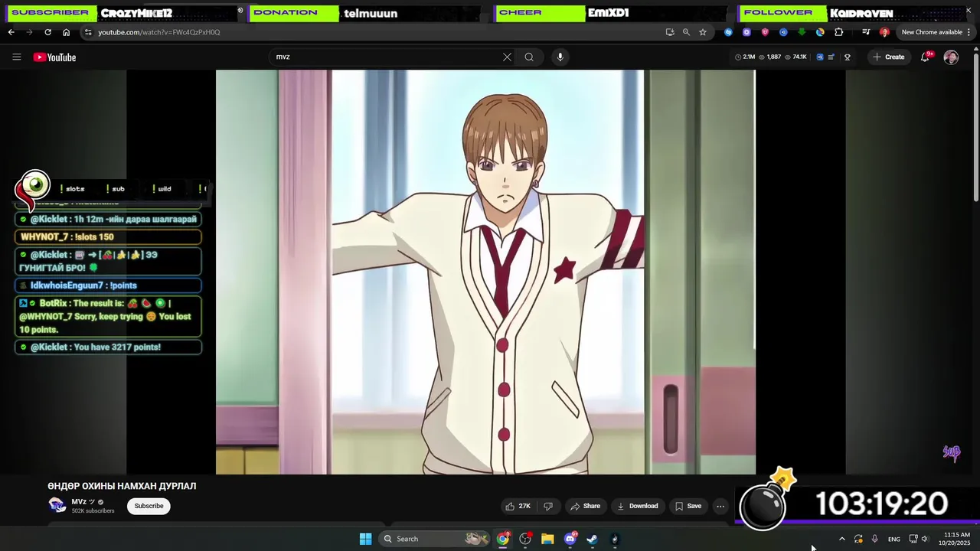This screenshot has height=551, width=980.
Task: Click the 'You have 3217 points!' message
Action: tap(108, 347)
